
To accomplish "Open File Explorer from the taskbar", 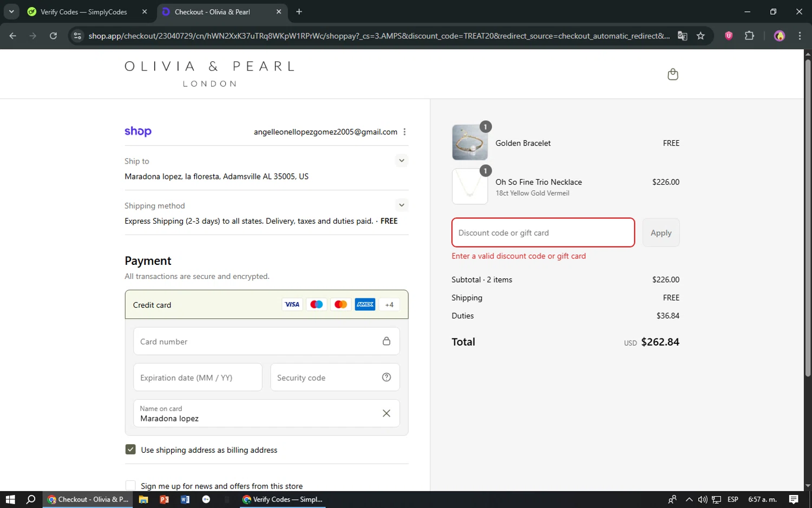I will pos(143,499).
